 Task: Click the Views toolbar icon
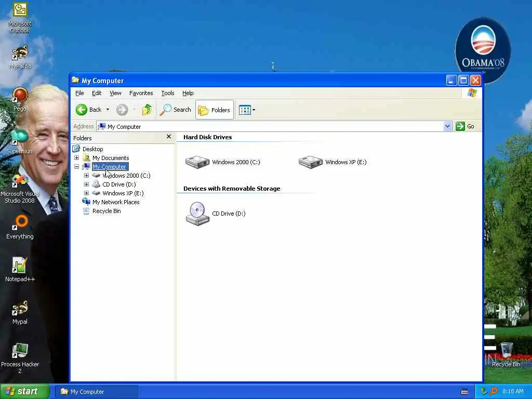pos(245,110)
